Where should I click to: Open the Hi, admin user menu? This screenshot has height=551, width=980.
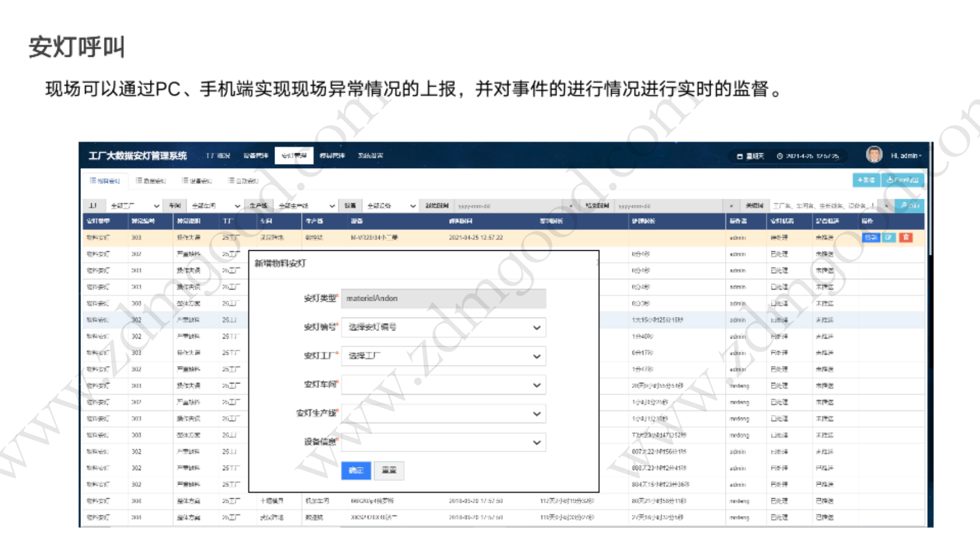click(906, 156)
